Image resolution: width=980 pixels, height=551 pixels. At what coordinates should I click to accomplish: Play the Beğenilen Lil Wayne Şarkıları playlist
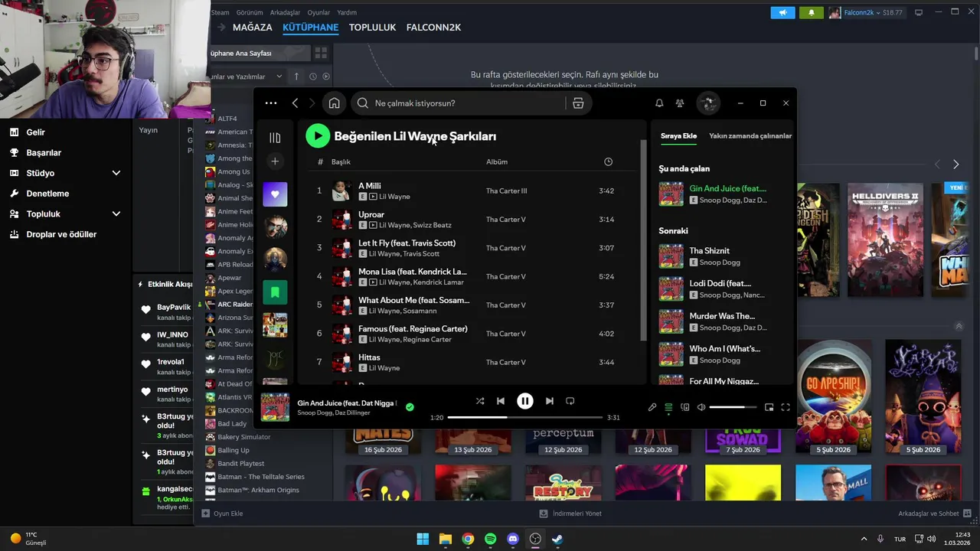318,136
